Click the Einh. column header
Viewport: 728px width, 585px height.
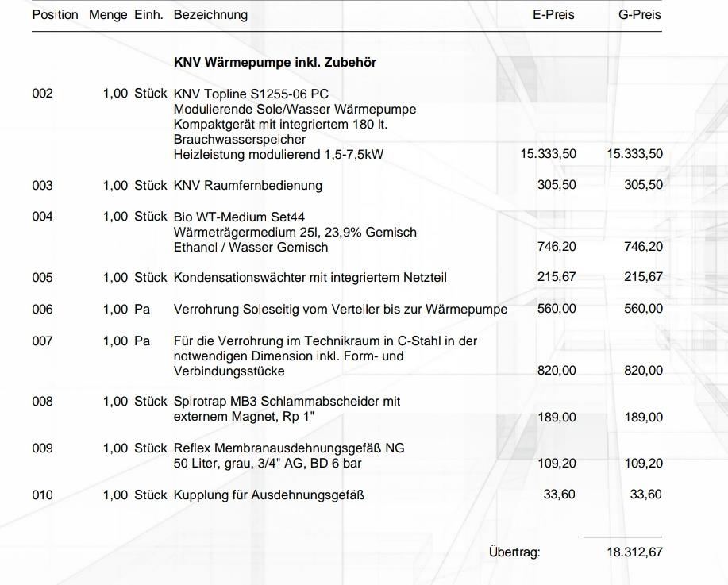(148, 15)
